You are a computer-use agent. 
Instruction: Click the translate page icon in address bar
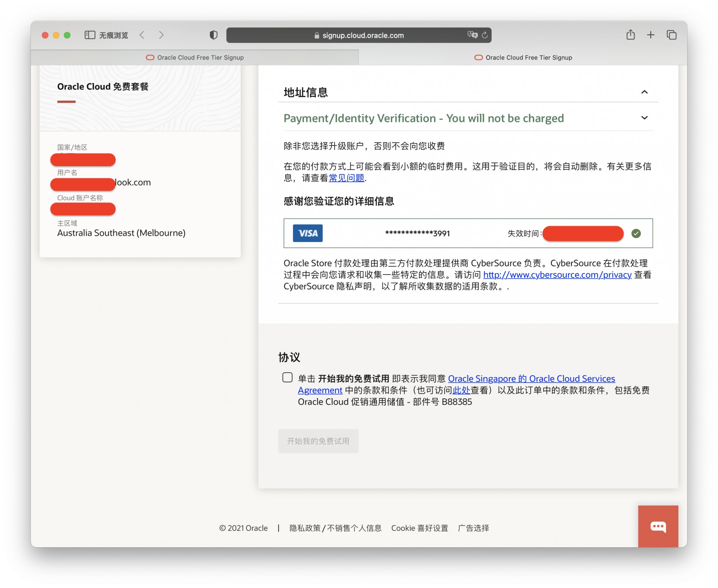coord(472,35)
